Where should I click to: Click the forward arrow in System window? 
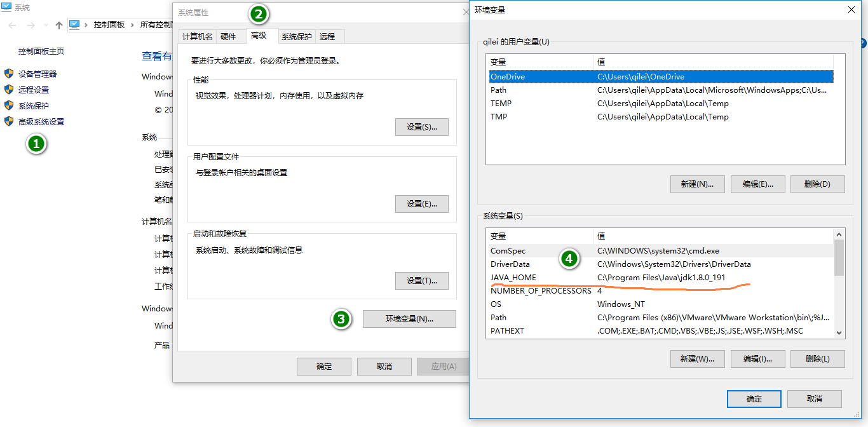31,25
